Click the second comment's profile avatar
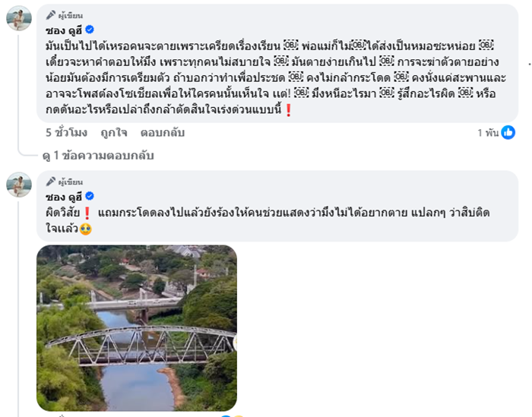The height and width of the screenshot is (417, 532). 19,185
